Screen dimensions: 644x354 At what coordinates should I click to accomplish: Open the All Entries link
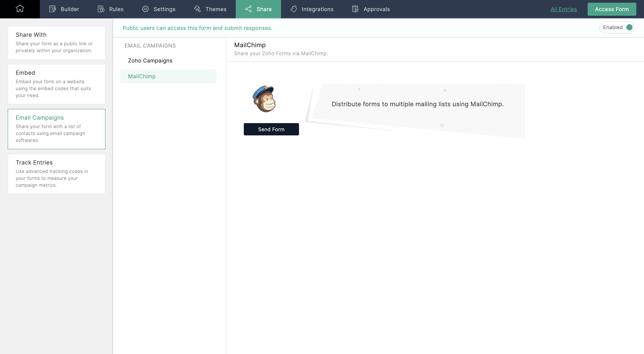563,9
